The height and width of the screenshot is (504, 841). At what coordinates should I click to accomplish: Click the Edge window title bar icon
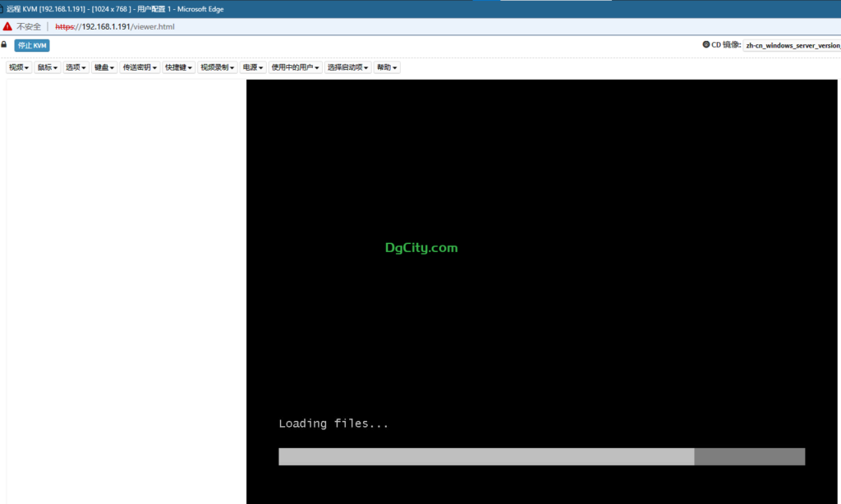2,9
